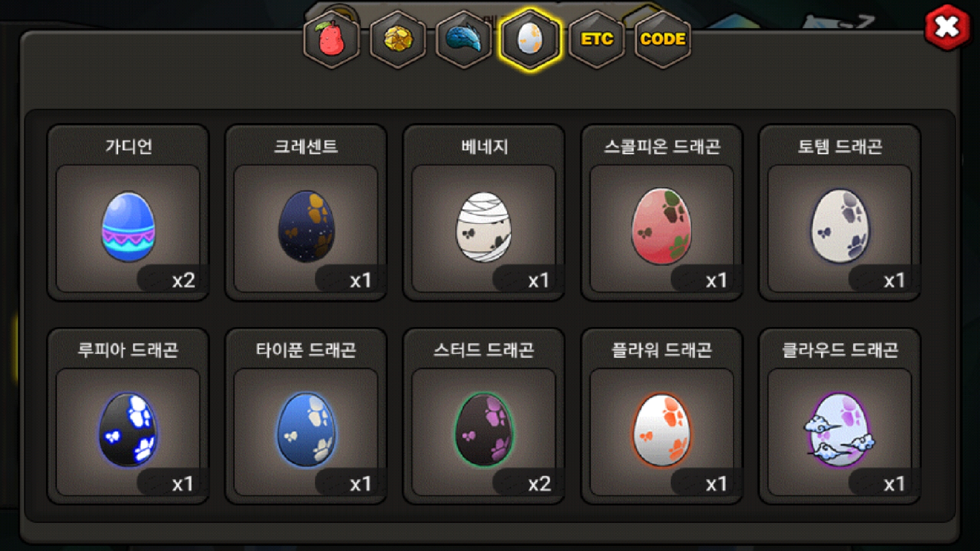This screenshot has height=551, width=980.
Task: Select the orange-spotted 플라워 드래곤 egg
Action: click(661, 430)
